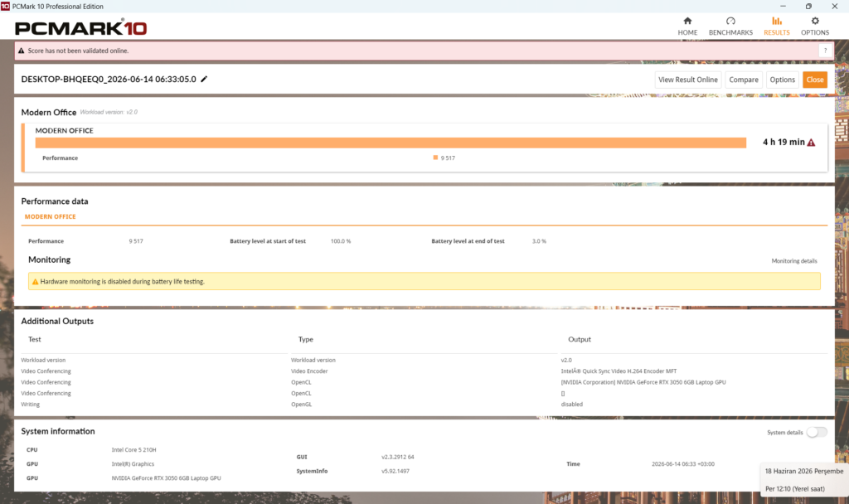Click result name DESKTOP-BHQEEQ0 title
This screenshot has width=849, height=504.
[x=109, y=79]
